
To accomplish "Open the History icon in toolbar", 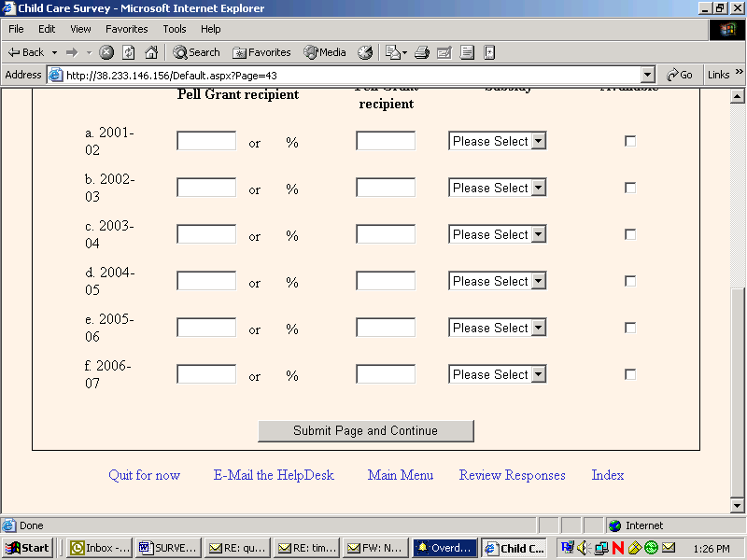I will [365, 52].
